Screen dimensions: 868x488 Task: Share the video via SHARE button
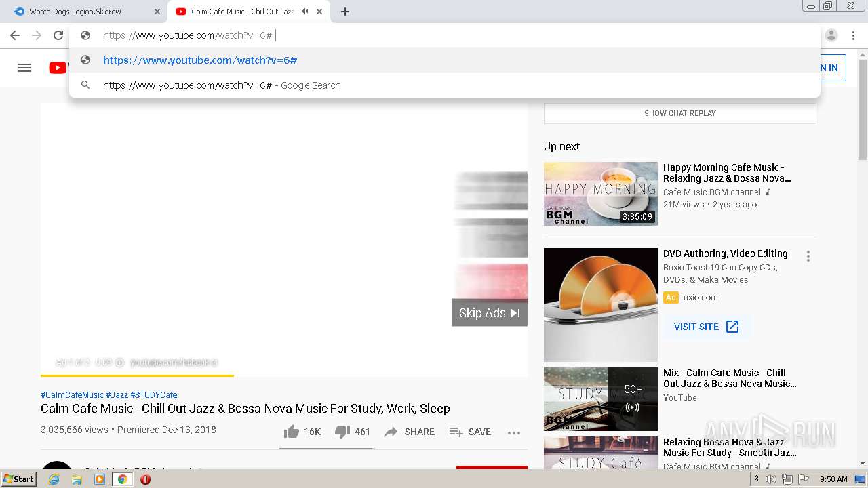pyautogui.click(x=410, y=432)
